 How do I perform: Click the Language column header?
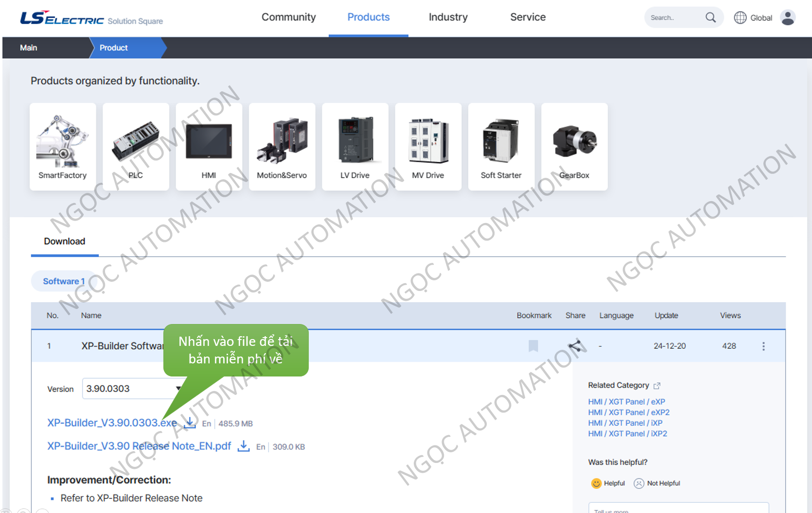click(617, 315)
